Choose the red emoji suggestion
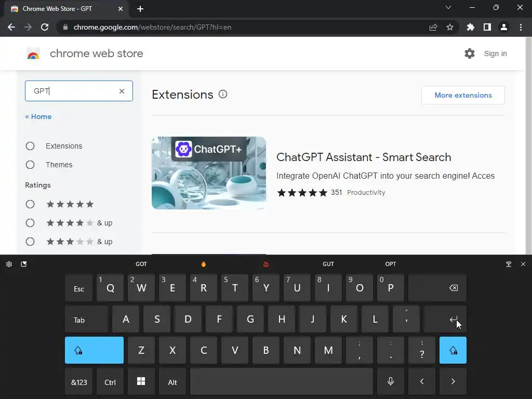 pyautogui.click(x=266, y=264)
